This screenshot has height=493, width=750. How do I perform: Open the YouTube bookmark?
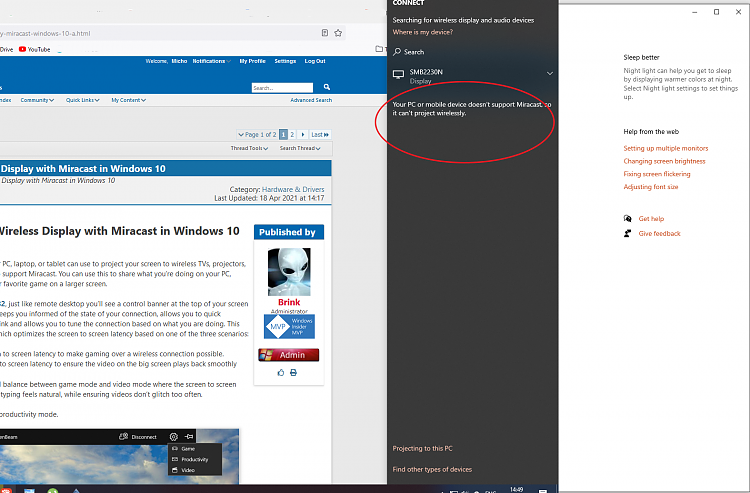tap(34, 49)
